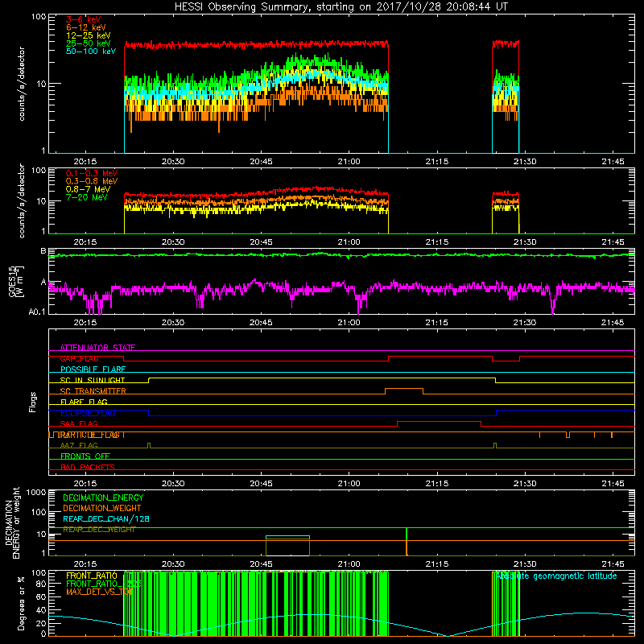Viewport: 644px width, 644px height.
Task: Select the POSSIBLE_FLARE flag label
Action: coord(93,369)
